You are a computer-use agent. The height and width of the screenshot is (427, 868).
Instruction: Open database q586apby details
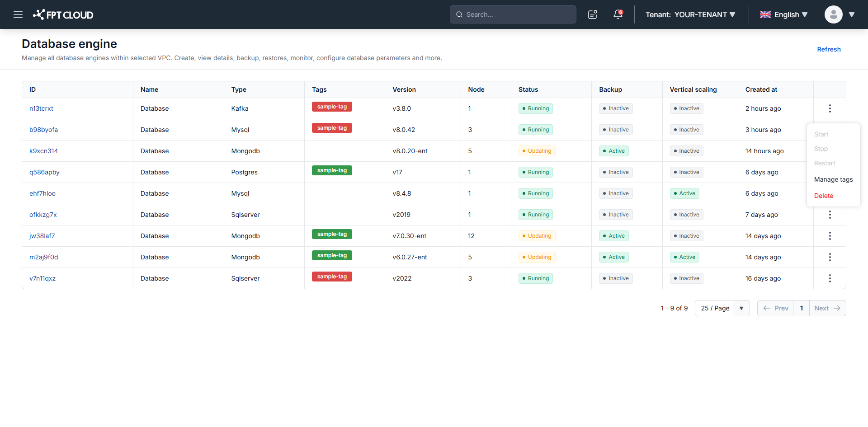(x=44, y=172)
